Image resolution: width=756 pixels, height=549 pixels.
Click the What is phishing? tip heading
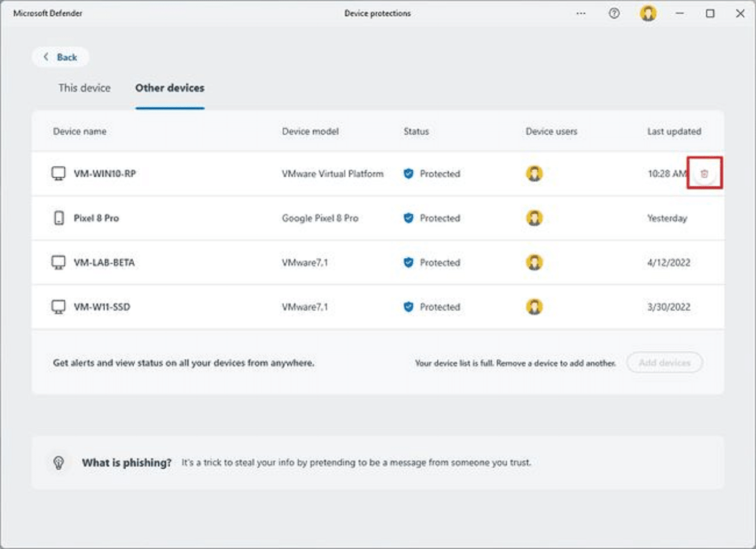[127, 463]
